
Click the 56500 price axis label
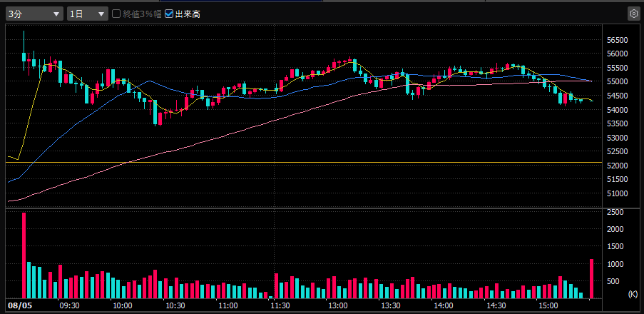(x=617, y=40)
